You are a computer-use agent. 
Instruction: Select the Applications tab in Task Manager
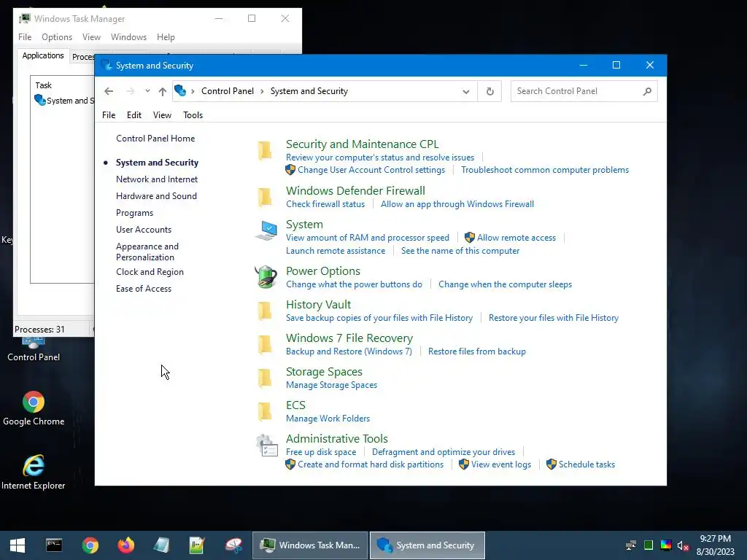(x=43, y=55)
